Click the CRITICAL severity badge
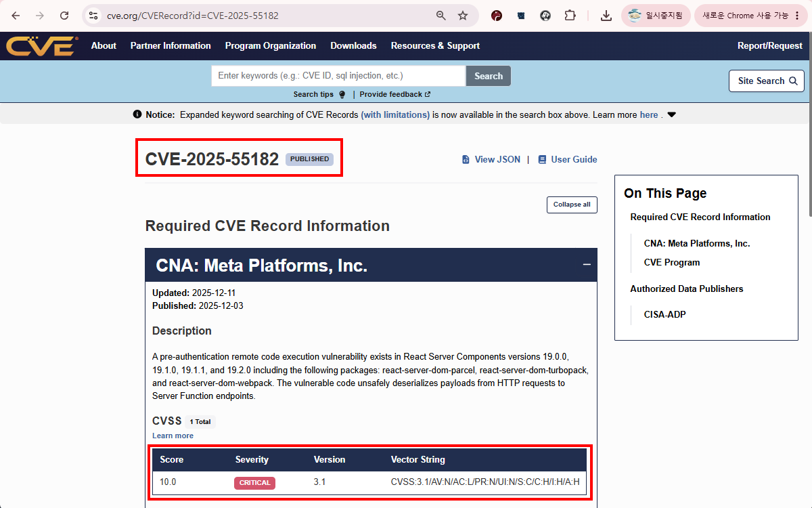This screenshot has width=812, height=508. click(255, 483)
